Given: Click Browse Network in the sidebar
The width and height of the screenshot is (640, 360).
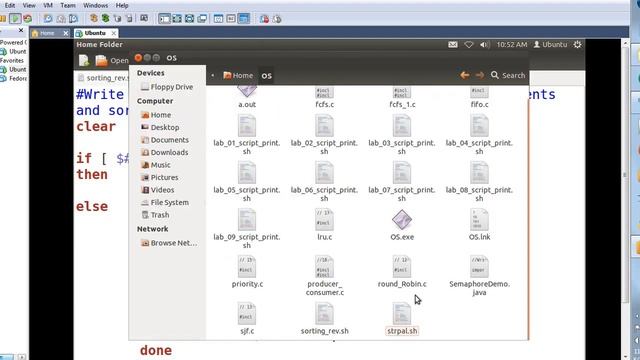Looking at the screenshot, I should 169,243.
